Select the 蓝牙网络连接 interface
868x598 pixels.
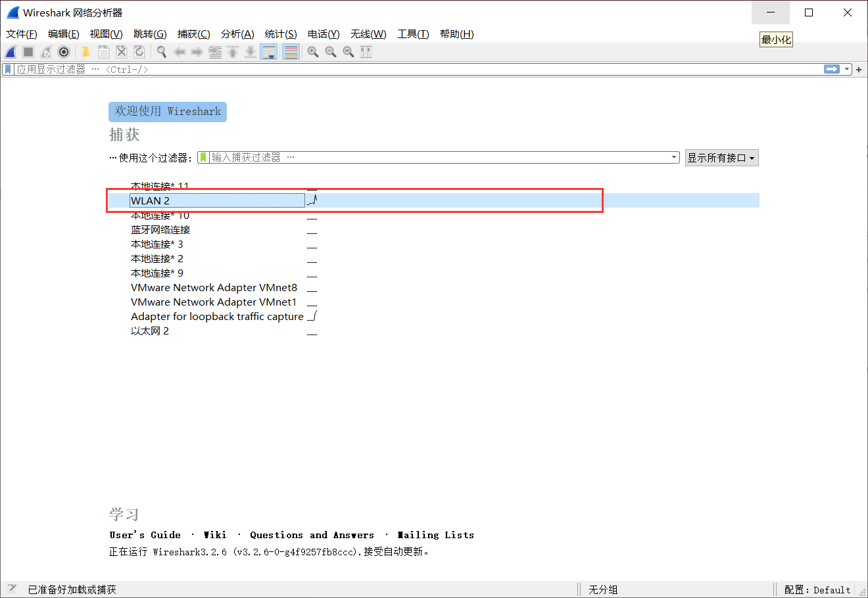click(434, 229)
